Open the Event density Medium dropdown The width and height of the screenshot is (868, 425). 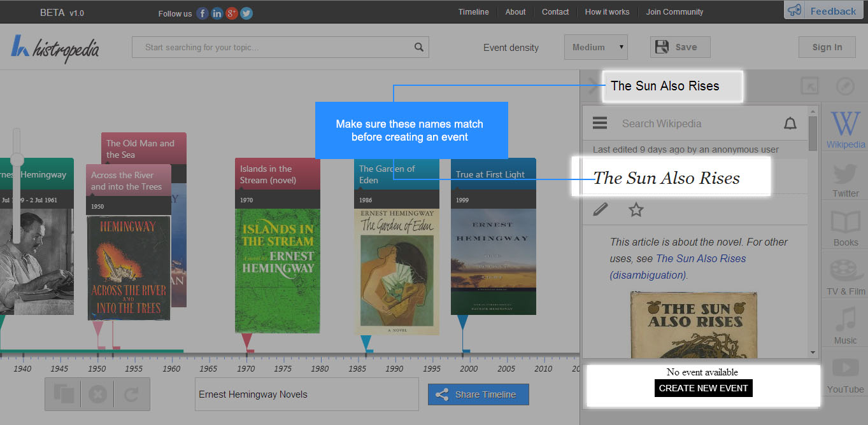click(x=595, y=47)
